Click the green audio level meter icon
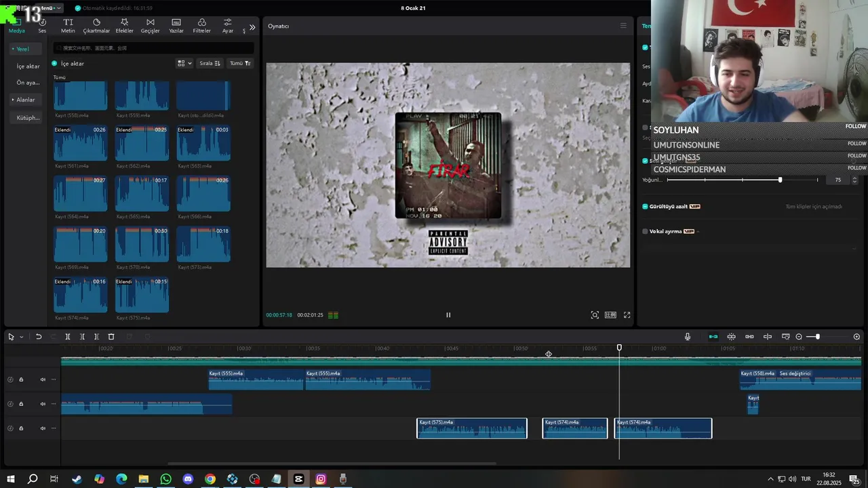Image resolution: width=868 pixels, height=488 pixels. click(x=333, y=315)
